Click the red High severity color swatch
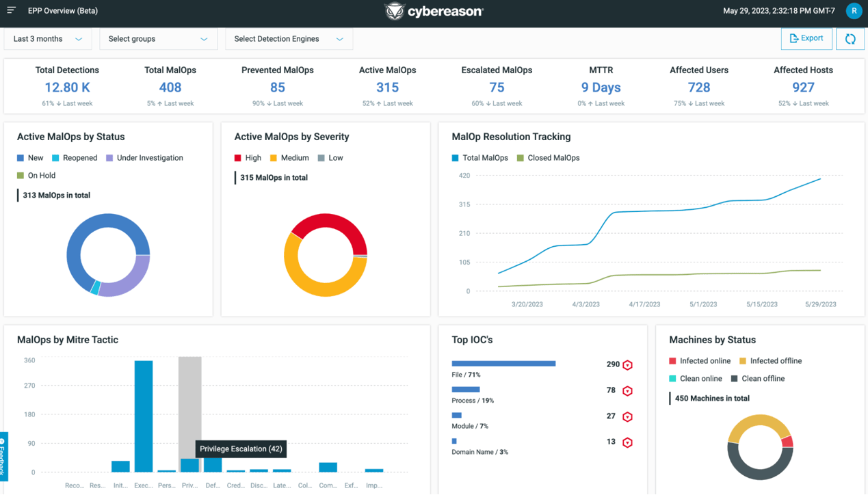 (x=237, y=157)
